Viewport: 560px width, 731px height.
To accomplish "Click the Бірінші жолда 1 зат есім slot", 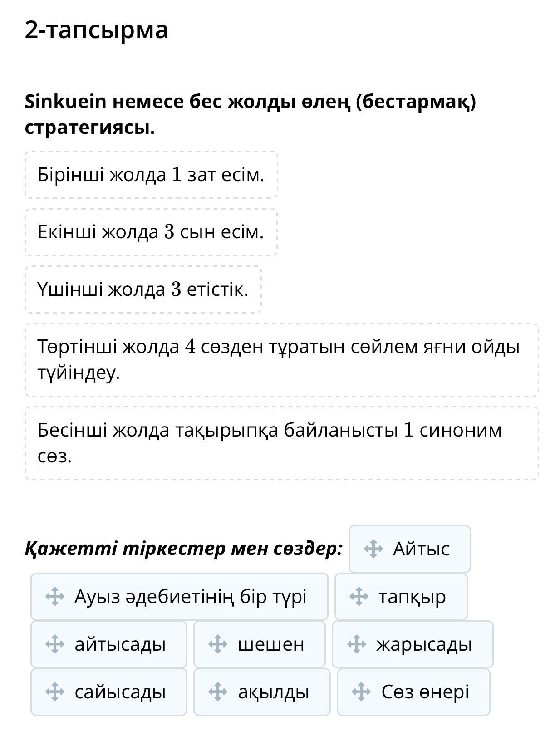I will click(x=151, y=175).
